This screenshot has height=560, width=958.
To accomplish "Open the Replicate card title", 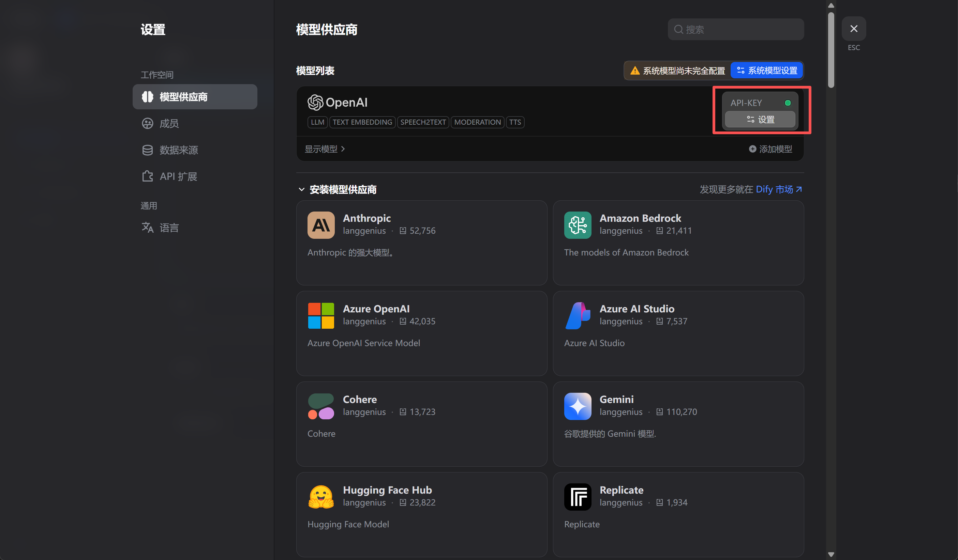I will pos(621,490).
